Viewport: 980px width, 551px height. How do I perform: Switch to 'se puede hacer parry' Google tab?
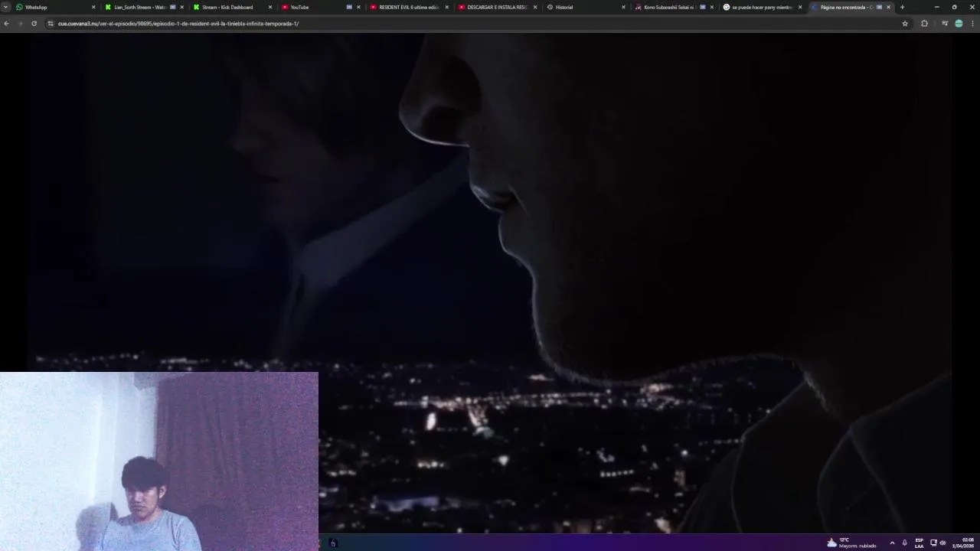pyautogui.click(x=762, y=7)
